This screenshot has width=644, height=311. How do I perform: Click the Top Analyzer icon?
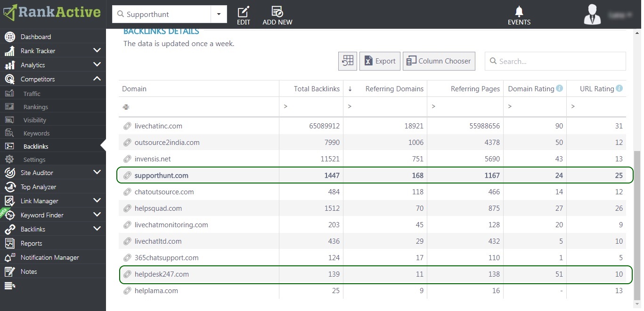point(9,187)
